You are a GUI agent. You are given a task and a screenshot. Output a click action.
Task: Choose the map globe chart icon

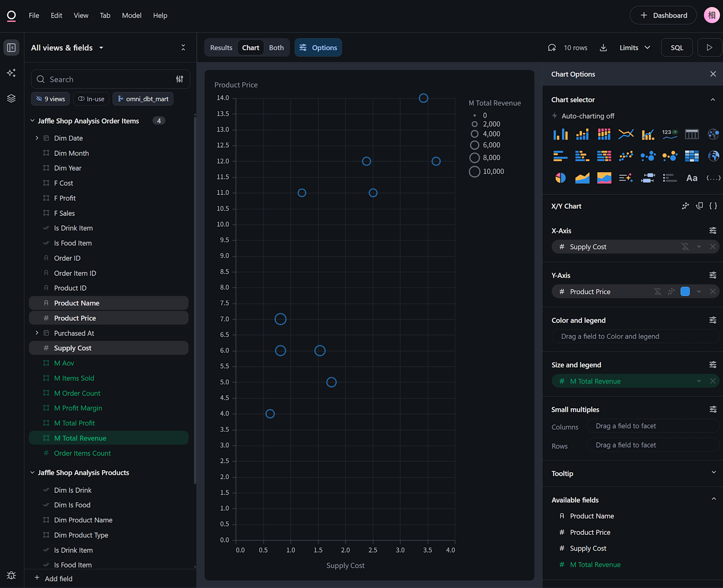point(713,156)
